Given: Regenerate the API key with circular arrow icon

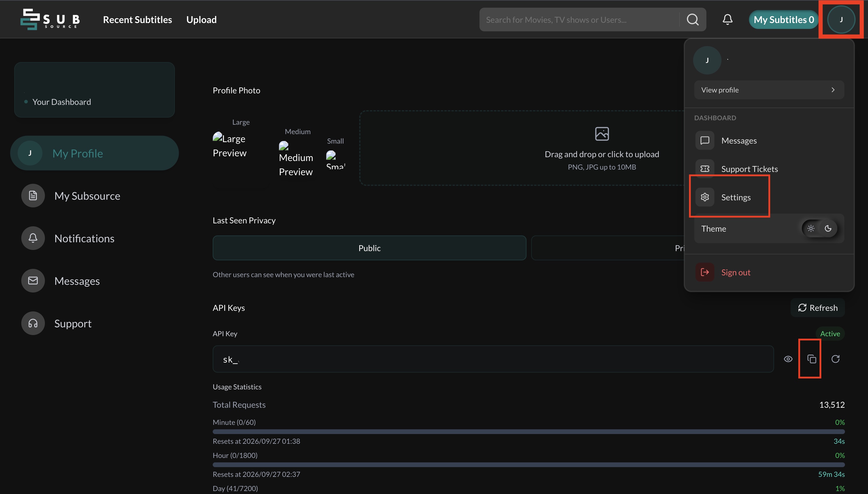Looking at the screenshot, I should click(836, 359).
